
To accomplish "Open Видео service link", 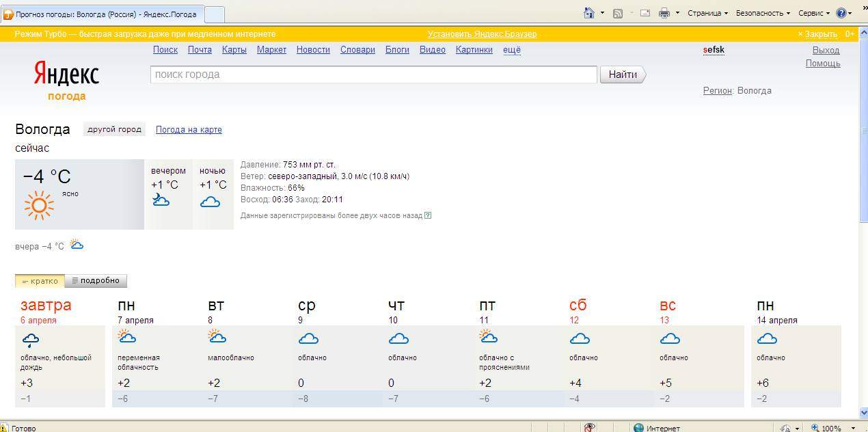I will coord(433,50).
